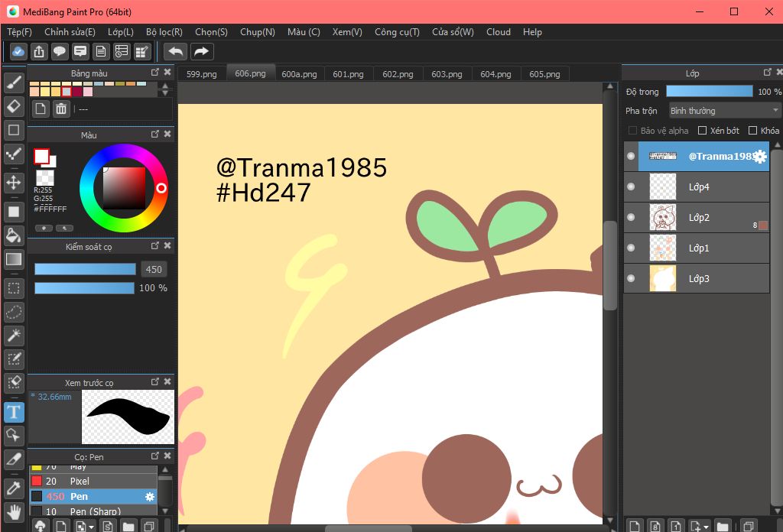Enable the Khóa (lock) checkbox
Screen dimensions: 783x532
click(752, 130)
